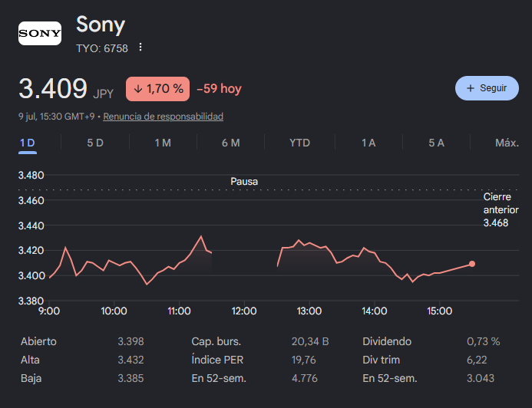The height and width of the screenshot is (408, 532).
Task: Click the 15:00 time axis label
Action: (x=439, y=311)
